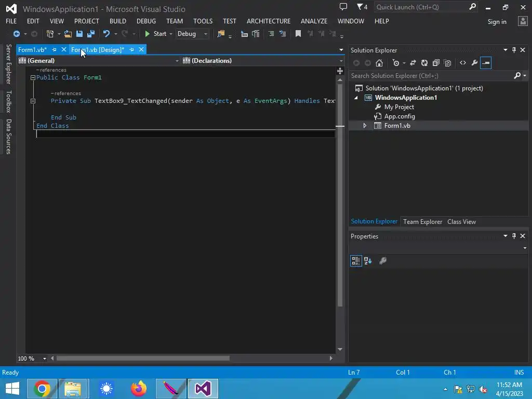Click the Home icon in Solution Explorer
The height and width of the screenshot is (399, 532).
coord(379,63)
